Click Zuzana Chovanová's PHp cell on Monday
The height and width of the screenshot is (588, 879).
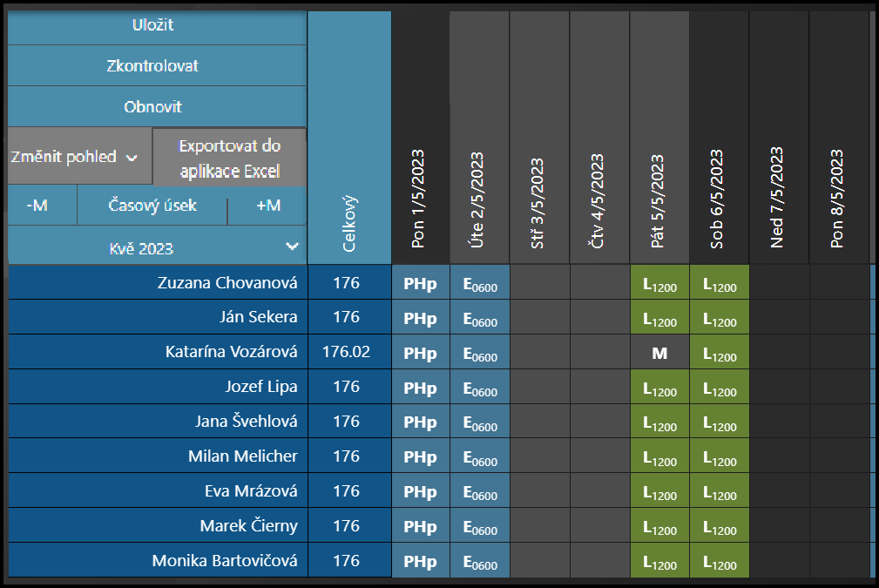pos(420,283)
